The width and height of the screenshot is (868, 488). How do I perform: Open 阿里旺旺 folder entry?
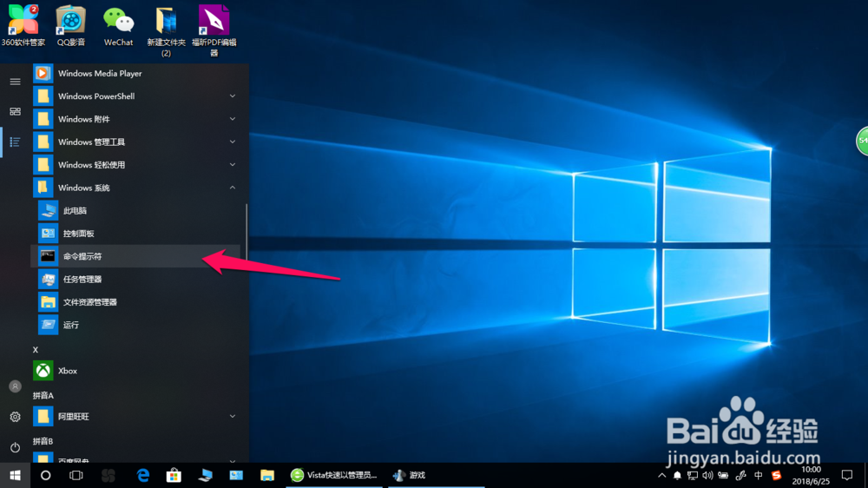tap(135, 417)
